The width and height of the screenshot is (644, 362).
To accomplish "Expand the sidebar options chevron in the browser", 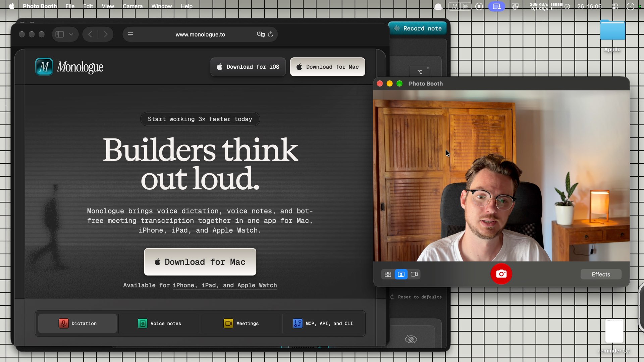I will pyautogui.click(x=71, y=34).
